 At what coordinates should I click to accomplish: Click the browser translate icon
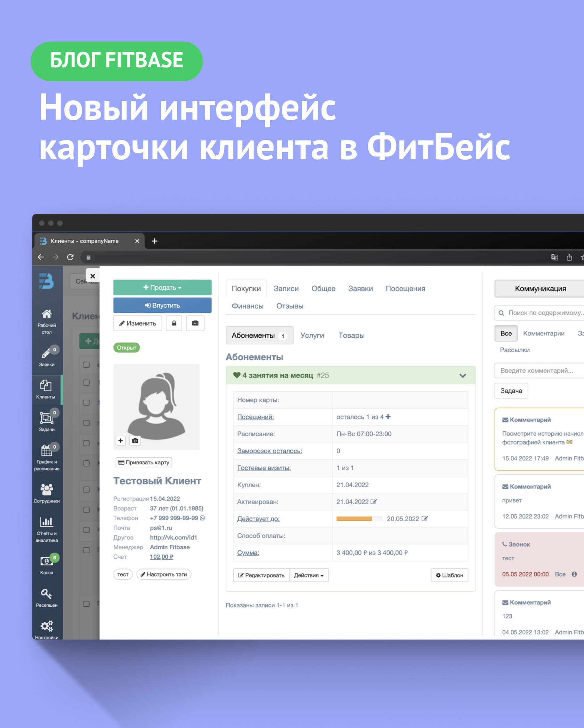(x=554, y=257)
